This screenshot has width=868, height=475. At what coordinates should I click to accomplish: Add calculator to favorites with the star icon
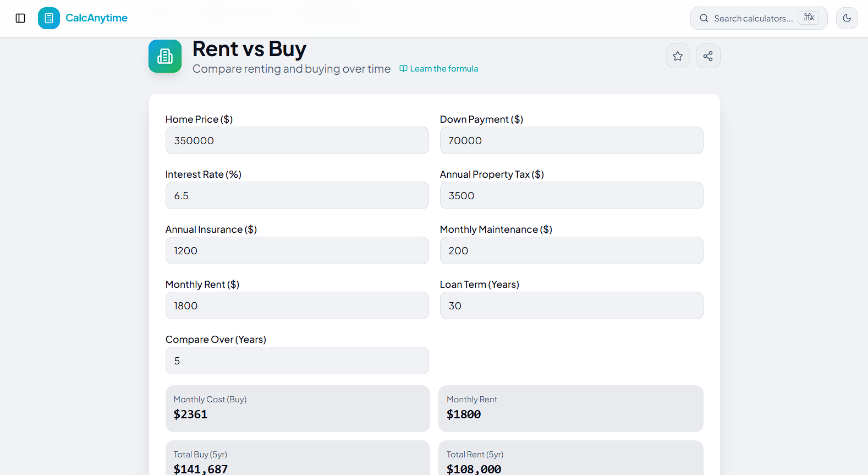[678, 56]
